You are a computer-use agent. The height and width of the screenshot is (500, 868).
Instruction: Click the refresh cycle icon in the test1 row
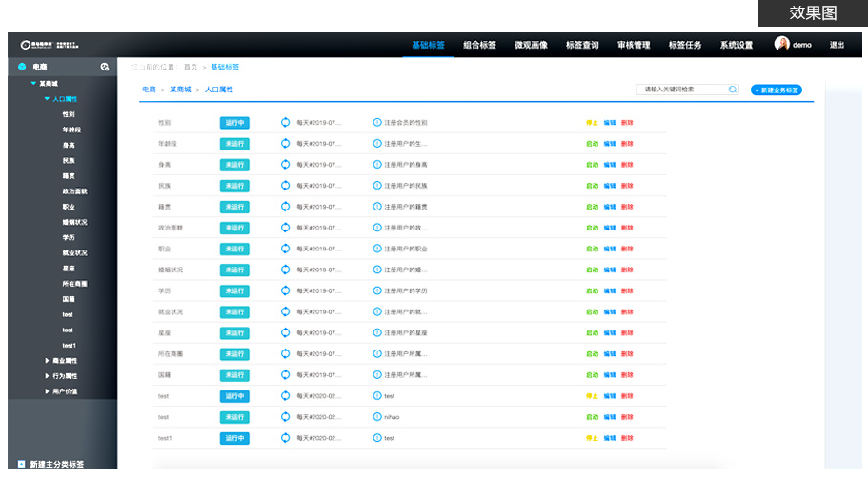click(285, 438)
